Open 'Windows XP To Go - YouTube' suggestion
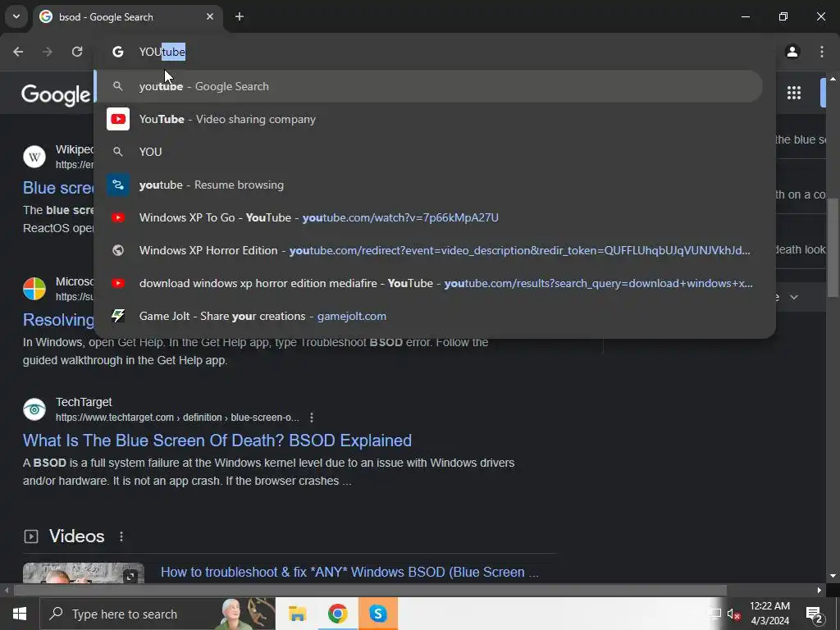This screenshot has height=630, width=840. coord(428,217)
